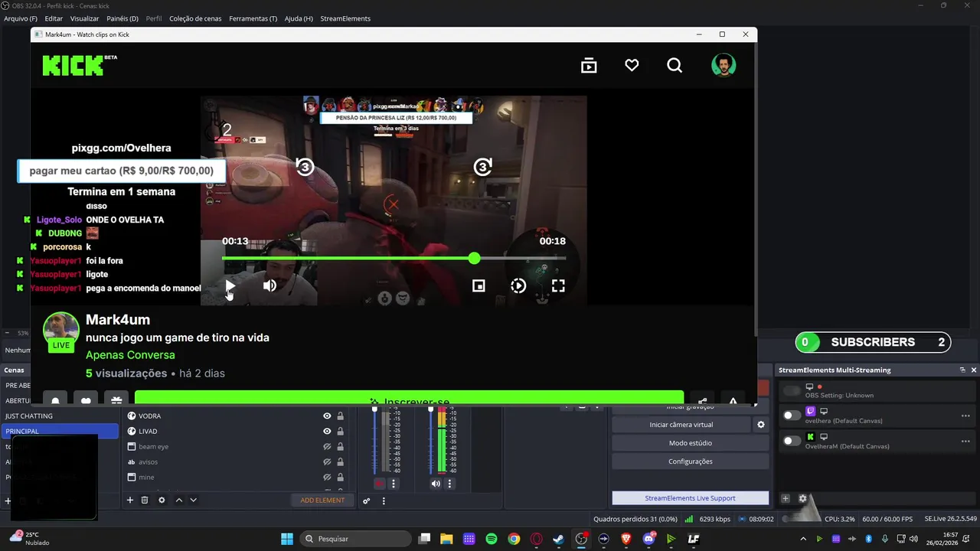Screen dimensions: 980x551
Task: Open Arquivo menu in OBS
Action: [21, 18]
